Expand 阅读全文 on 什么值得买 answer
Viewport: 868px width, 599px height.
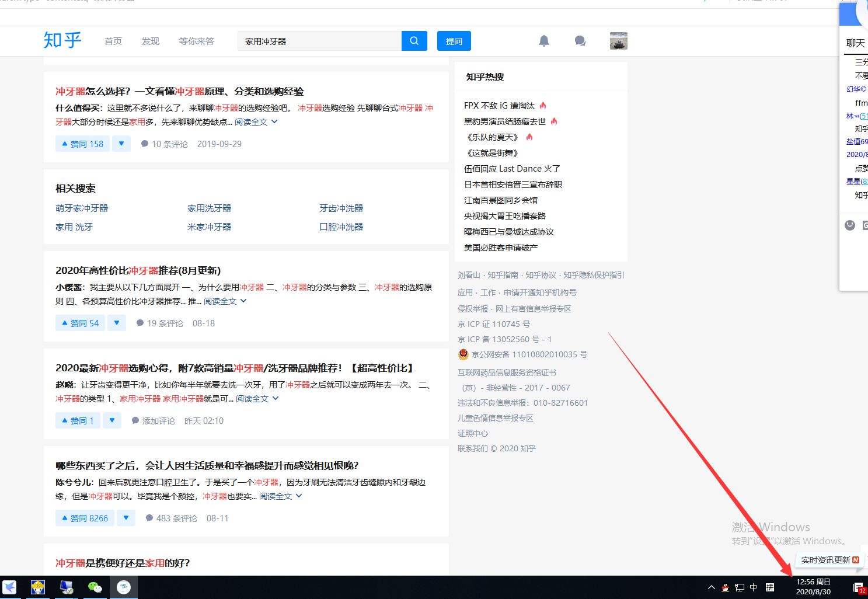(256, 122)
